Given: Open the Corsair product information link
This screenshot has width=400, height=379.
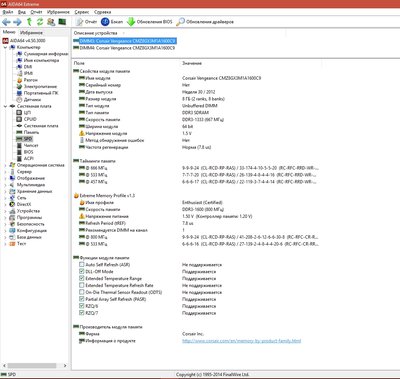Looking at the screenshot, I should (x=242, y=341).
